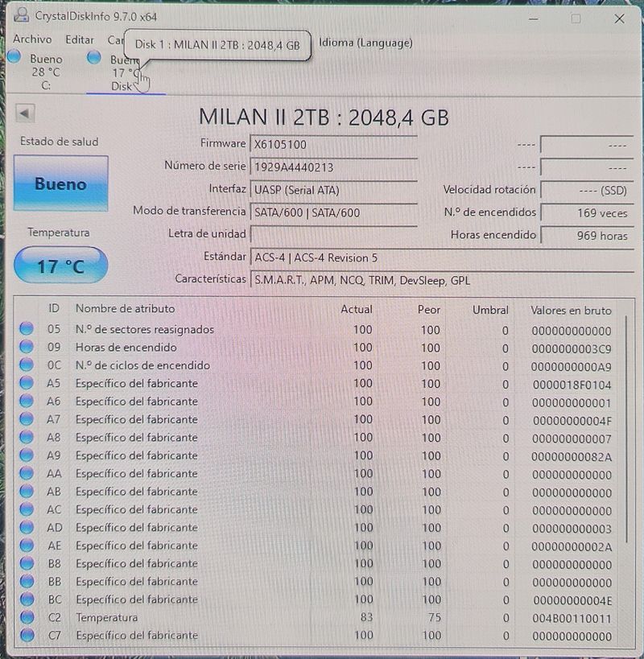
Task: Click the blue status circle for C: drive
Action: [x=14, y=56]
